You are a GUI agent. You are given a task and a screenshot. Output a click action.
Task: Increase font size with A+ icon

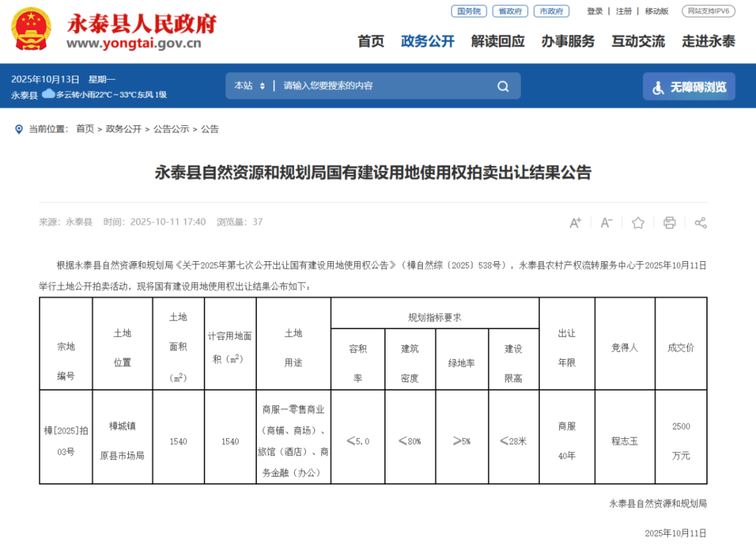[575, 223]
